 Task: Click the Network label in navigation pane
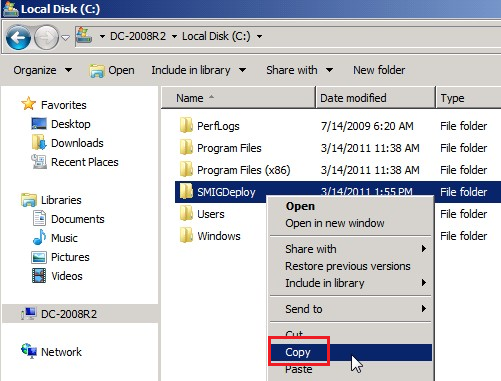(x=61, y=352)
